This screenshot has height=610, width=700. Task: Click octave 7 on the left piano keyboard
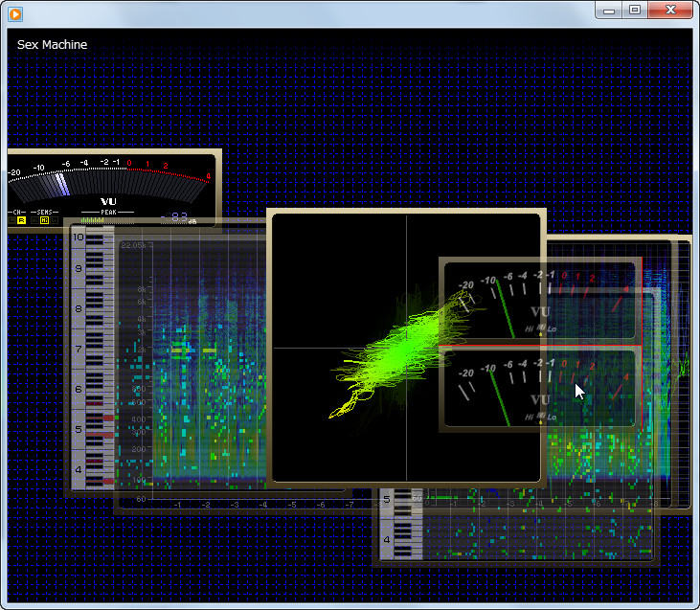(79, 349)
